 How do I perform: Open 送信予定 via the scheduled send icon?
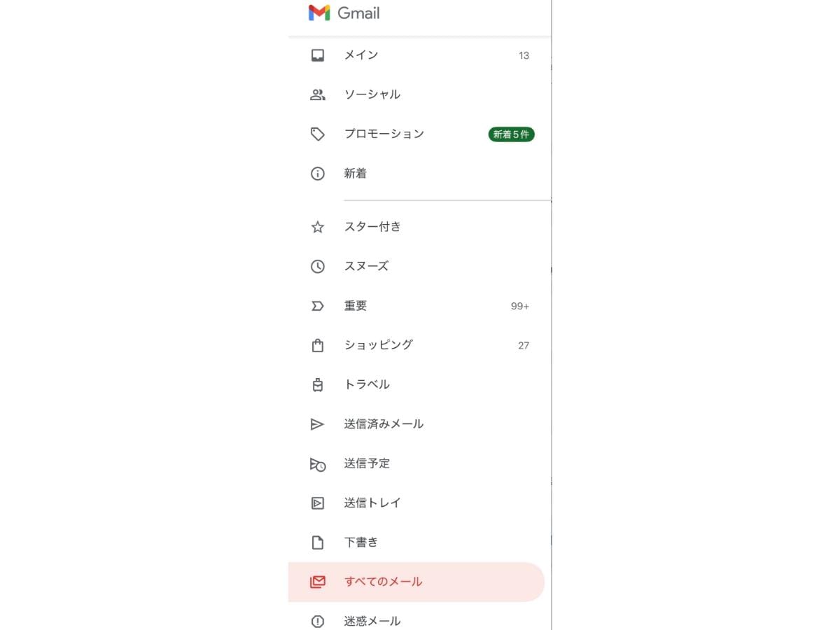(x=318, y=463)
